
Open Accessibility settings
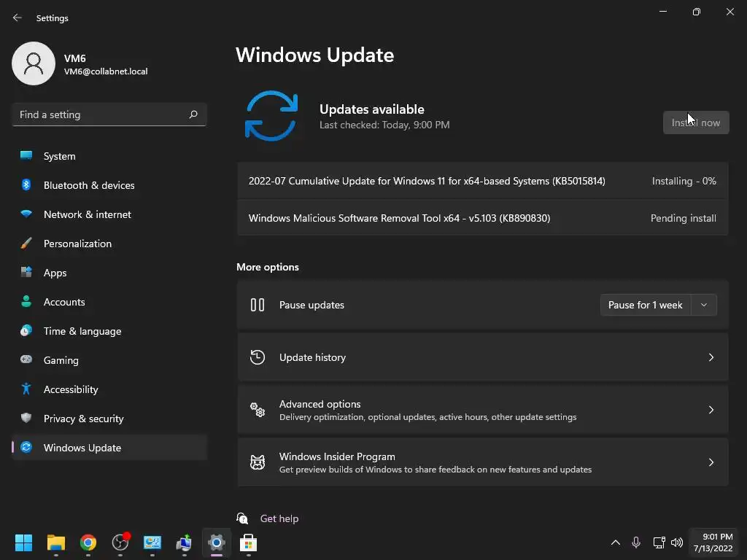click(x=109, y=389)
